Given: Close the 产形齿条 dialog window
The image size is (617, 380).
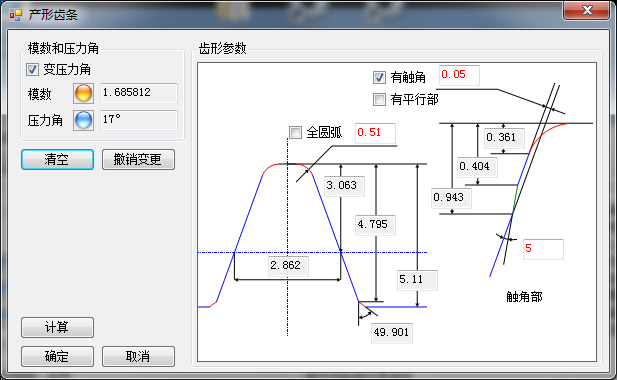Looking at the screenshot, I should click(586, 10).
